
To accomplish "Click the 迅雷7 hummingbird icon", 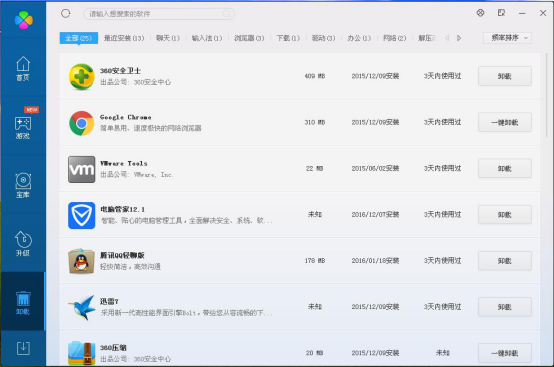I will coord(82,307).
